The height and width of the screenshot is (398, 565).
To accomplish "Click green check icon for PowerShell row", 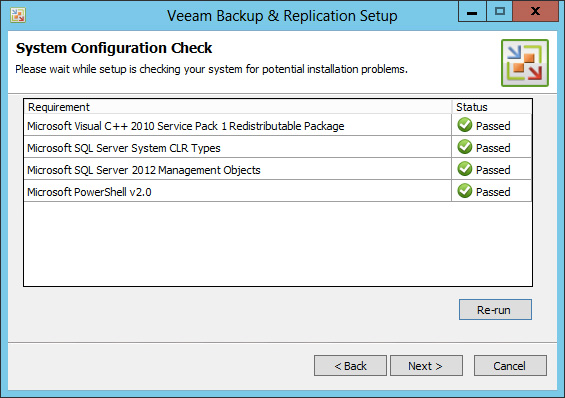I will [x=465, y=191].
